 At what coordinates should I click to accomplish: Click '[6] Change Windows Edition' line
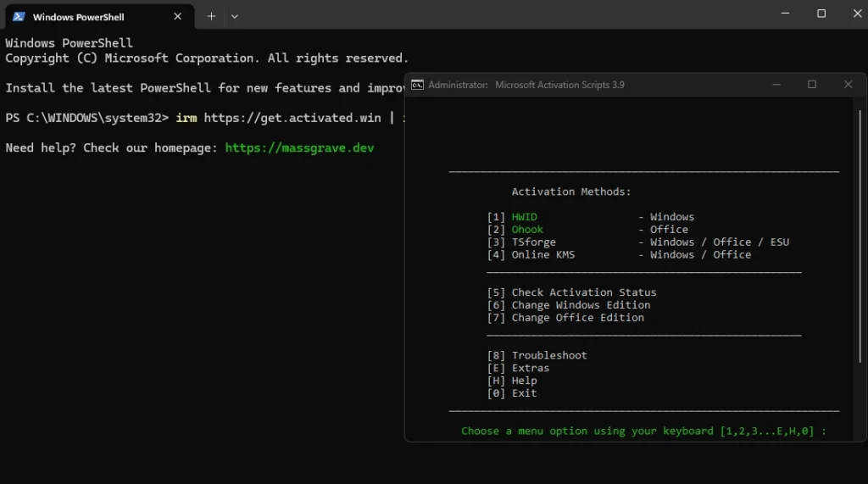(569, 305)
